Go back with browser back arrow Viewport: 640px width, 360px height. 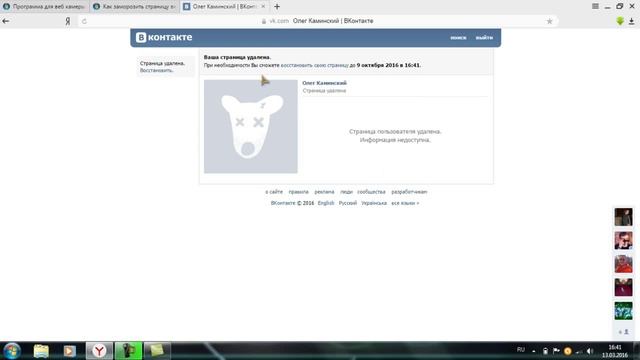pos(6,21)
